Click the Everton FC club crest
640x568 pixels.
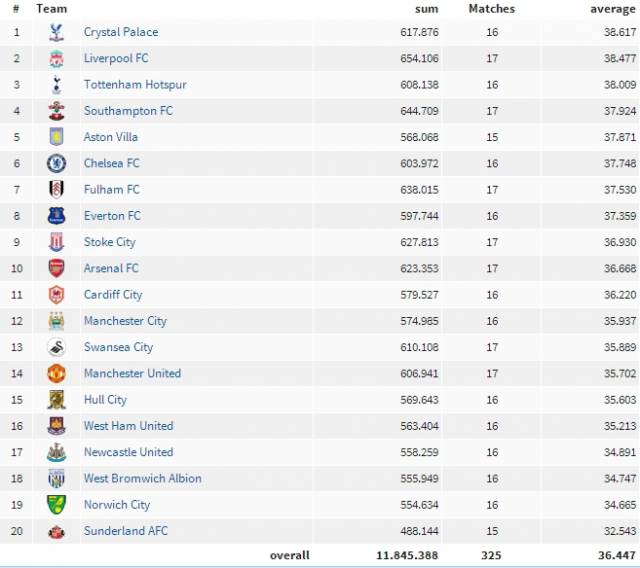(x=56, y=216)
